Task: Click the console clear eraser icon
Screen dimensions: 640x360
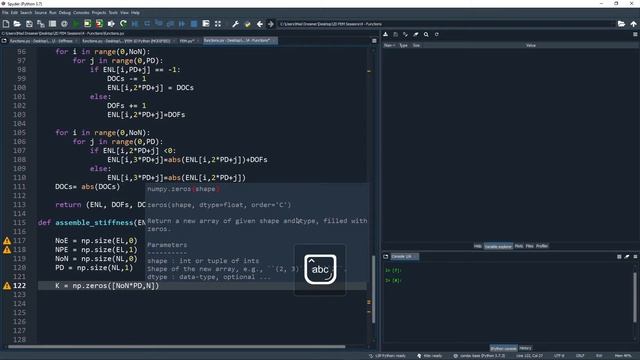Action: 627,257
